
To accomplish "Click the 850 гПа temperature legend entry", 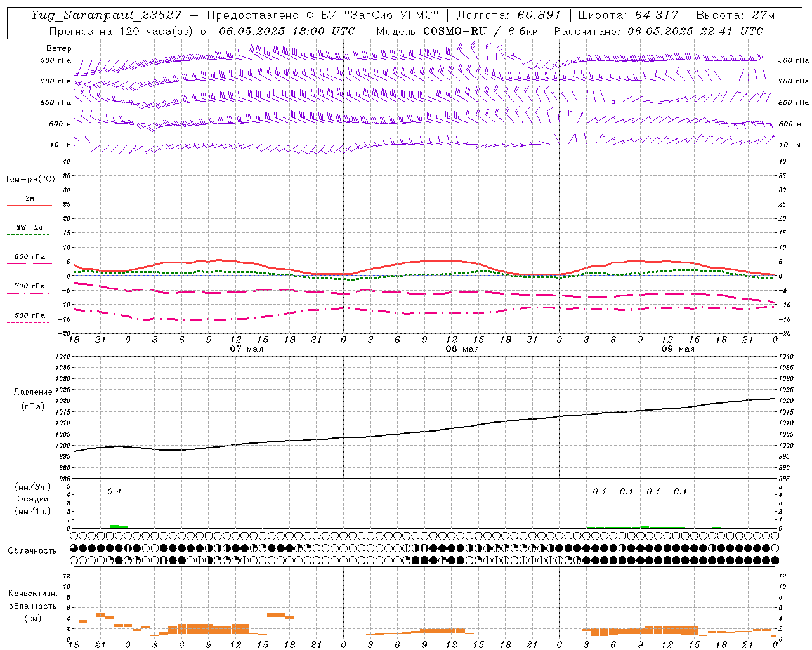I will tap(30, 257).
